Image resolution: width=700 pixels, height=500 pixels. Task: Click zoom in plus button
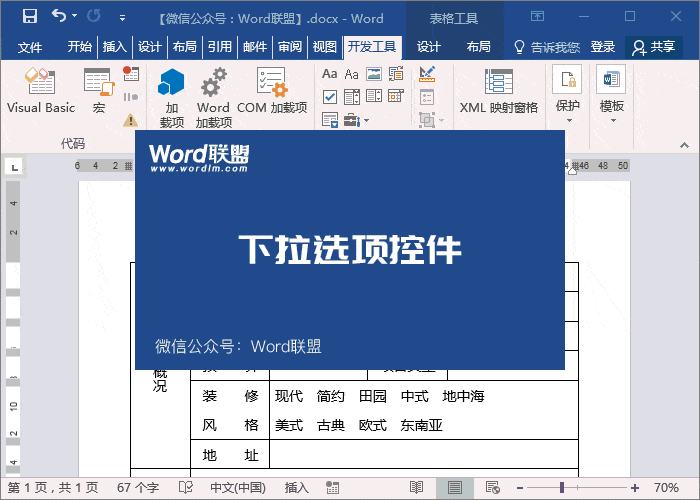pyautogui.click(x=635, y=488)
